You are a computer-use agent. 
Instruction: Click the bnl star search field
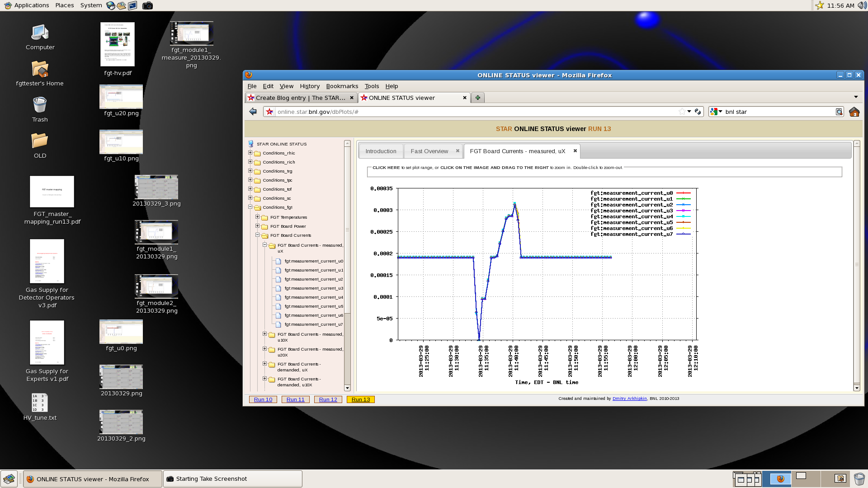(x=779, y=112)
